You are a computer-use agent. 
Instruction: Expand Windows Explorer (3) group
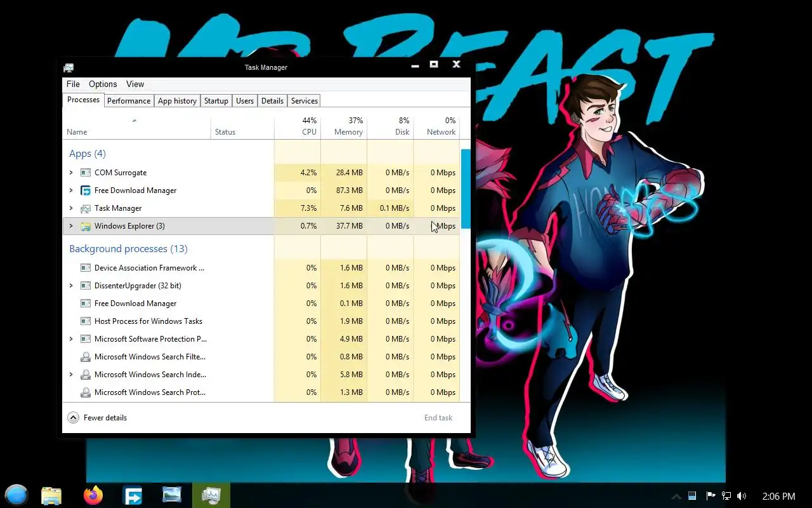click(x=71, y=226)
